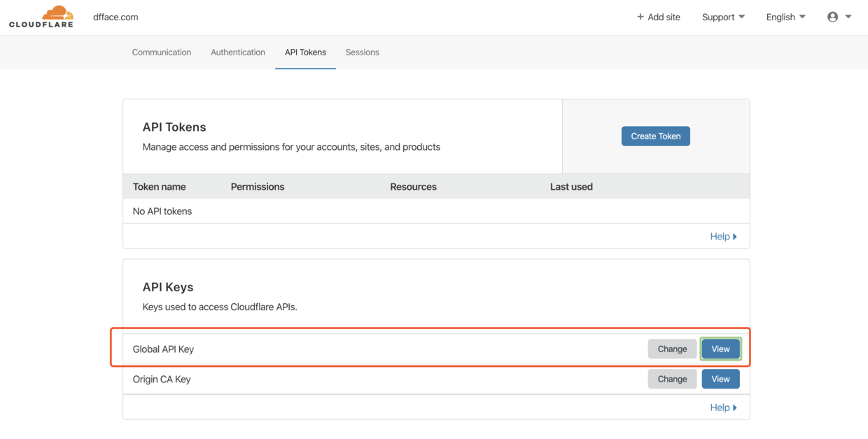Screen dimensions: 868x439
Task: Click the Create Token button
Action: click(x=655, y=136)
